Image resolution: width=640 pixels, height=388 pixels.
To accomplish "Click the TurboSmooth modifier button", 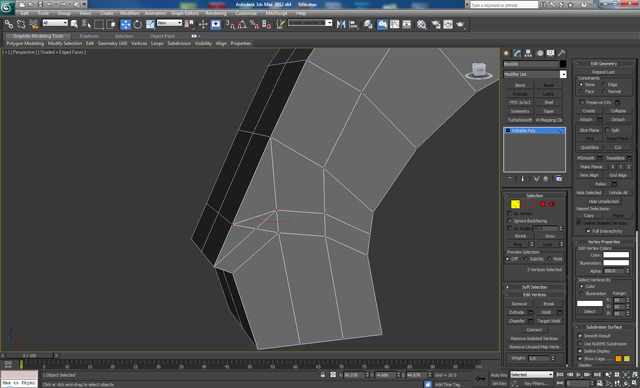I will tap(520, 120).
